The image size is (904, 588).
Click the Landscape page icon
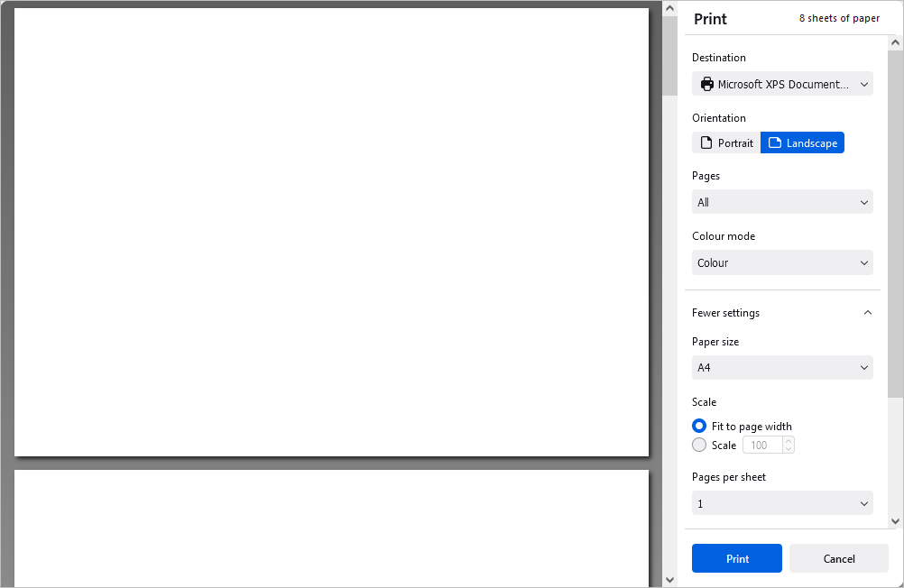(x=778, y=142)
